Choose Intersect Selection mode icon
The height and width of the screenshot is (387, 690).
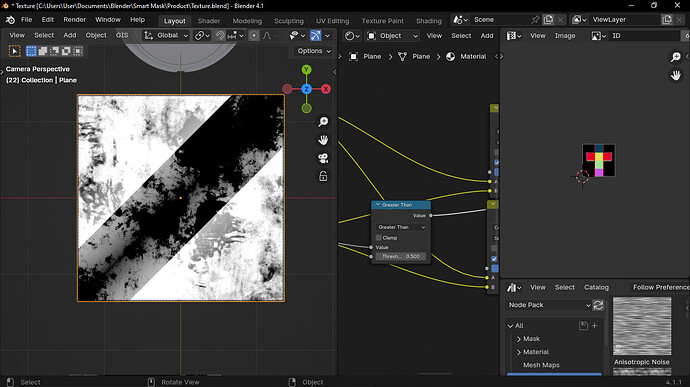pyautogui.click(x=77, y=51)
